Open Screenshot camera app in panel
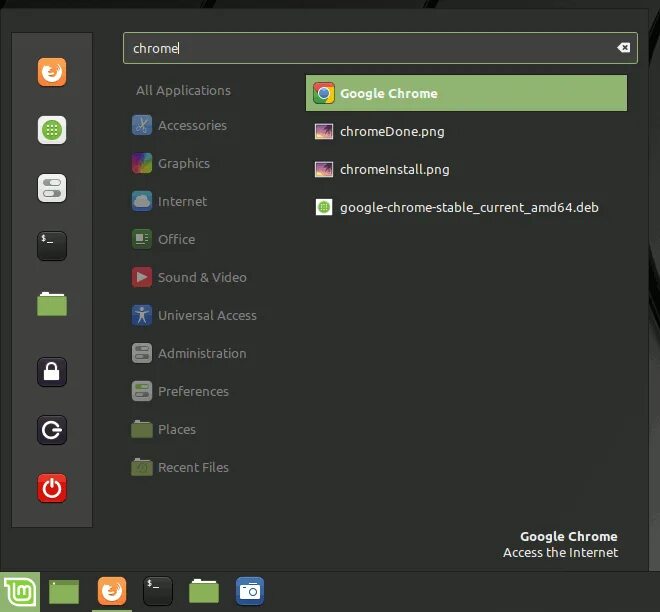This screenshot has height=612, width=660. tap(250, 591)
